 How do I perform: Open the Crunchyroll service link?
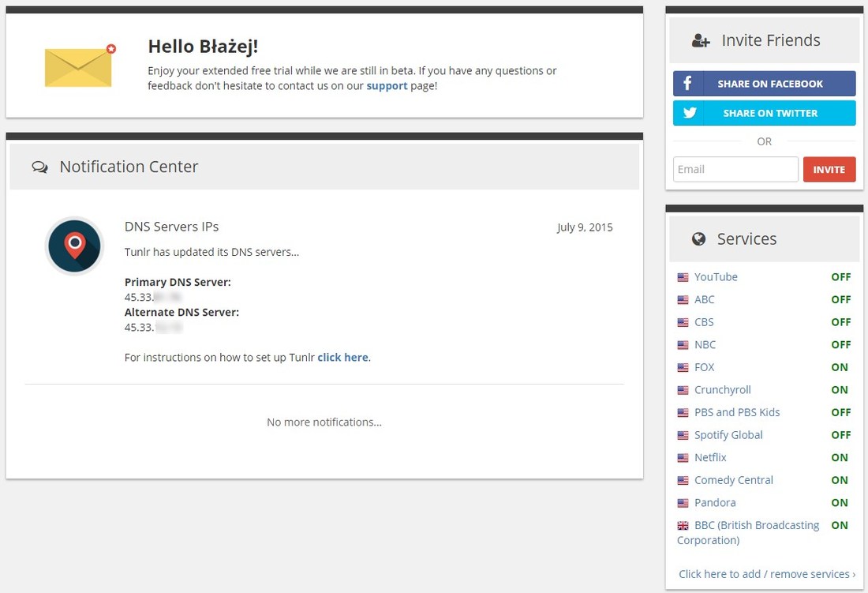[722, 390]
